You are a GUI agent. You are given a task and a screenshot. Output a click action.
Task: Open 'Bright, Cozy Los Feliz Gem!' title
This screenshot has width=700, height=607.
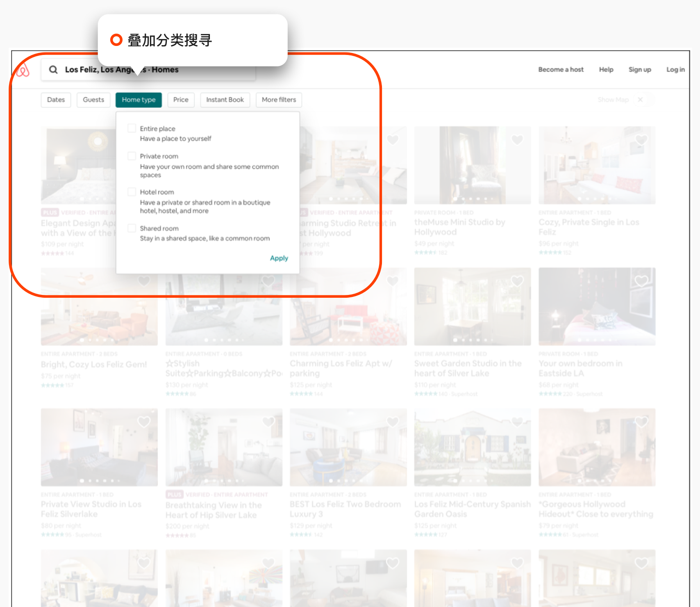pos(94,364)
